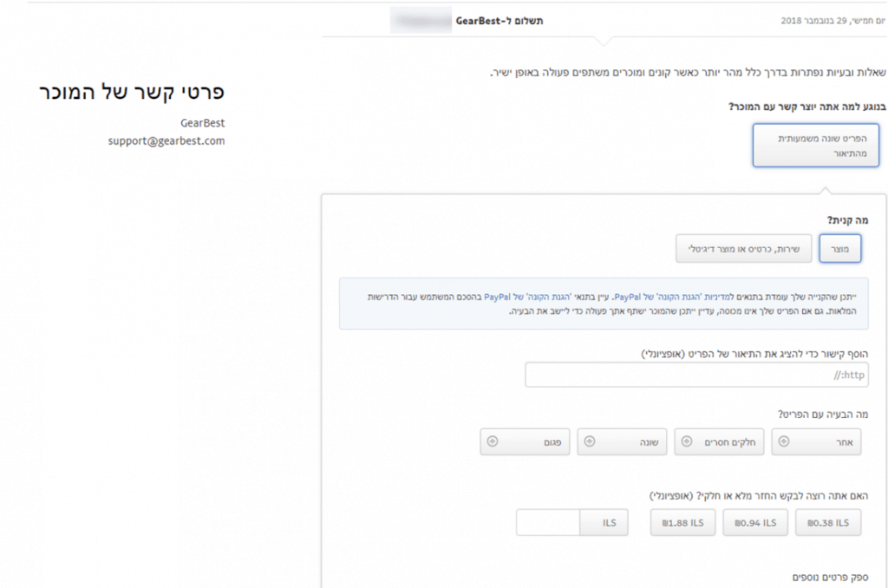The width and height of the screenshot is (888, 588).
Task: Expand the "שונה" problem option plus icon
Action: (x=591, y=441)
